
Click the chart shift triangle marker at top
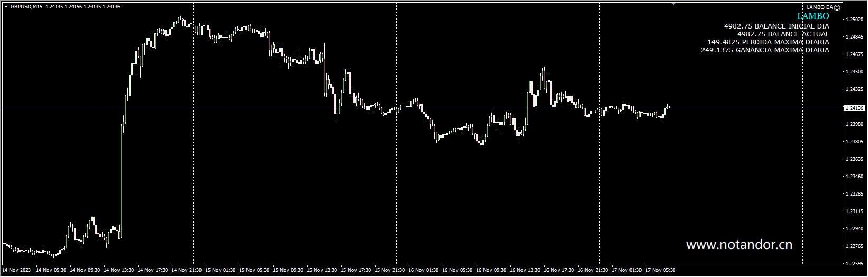click(673, 3)
